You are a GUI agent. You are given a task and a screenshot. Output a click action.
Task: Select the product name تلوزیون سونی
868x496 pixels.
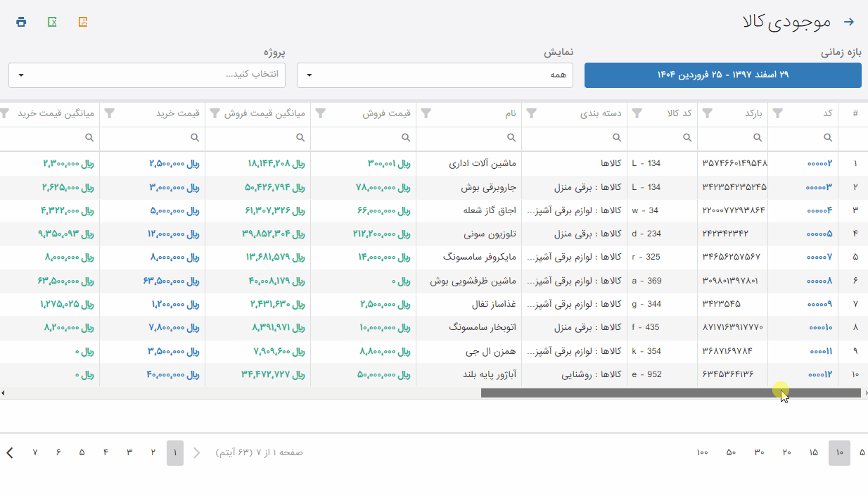coord(490,234)
